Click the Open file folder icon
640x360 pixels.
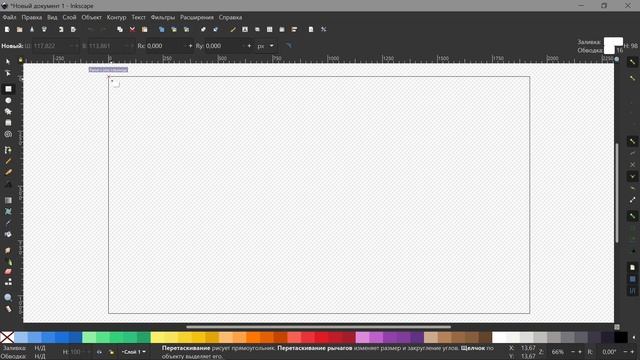pyautogui.click(x=19, y=29)
